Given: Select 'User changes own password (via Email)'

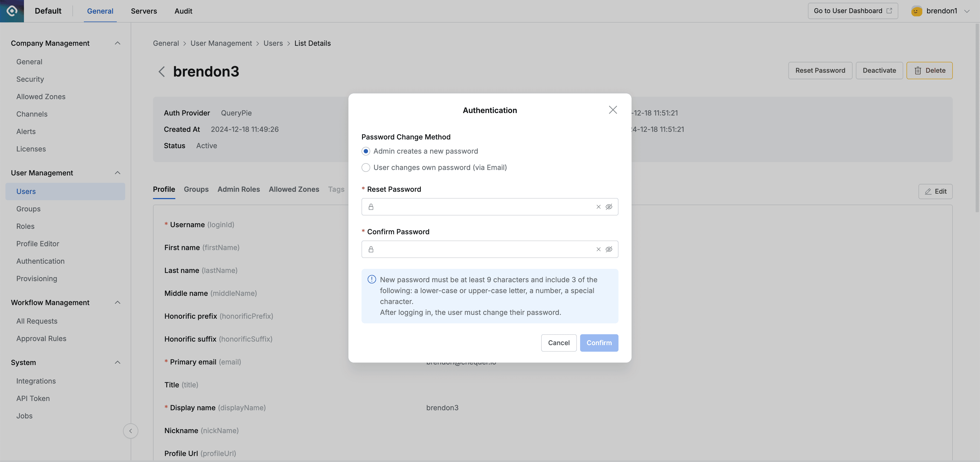Looking at the screenshot, I should tap(366, 168).
